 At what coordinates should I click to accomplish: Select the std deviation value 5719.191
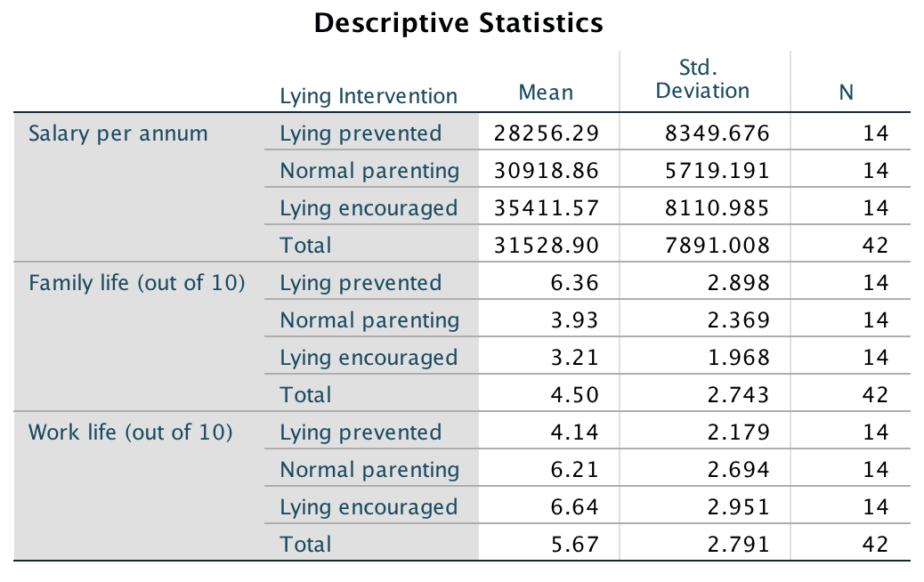pyautogui.click(x=717, y=171)
